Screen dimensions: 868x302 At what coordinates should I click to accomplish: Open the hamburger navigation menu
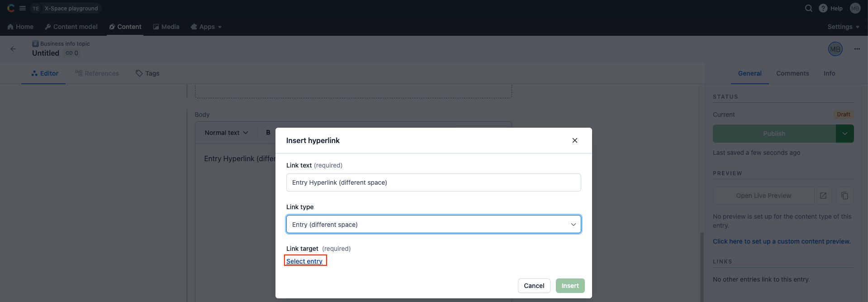tap(23, 8)
